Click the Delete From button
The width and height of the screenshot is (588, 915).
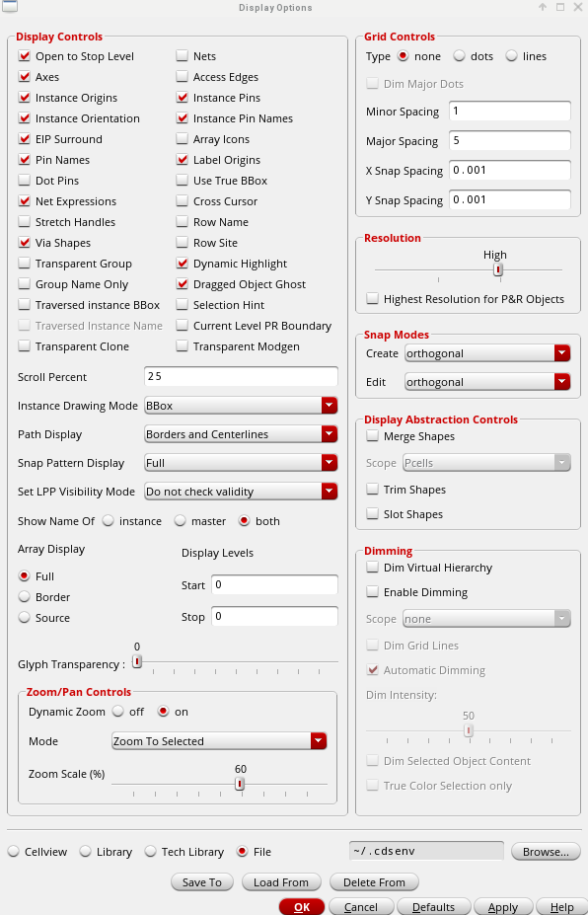point(374,882)
